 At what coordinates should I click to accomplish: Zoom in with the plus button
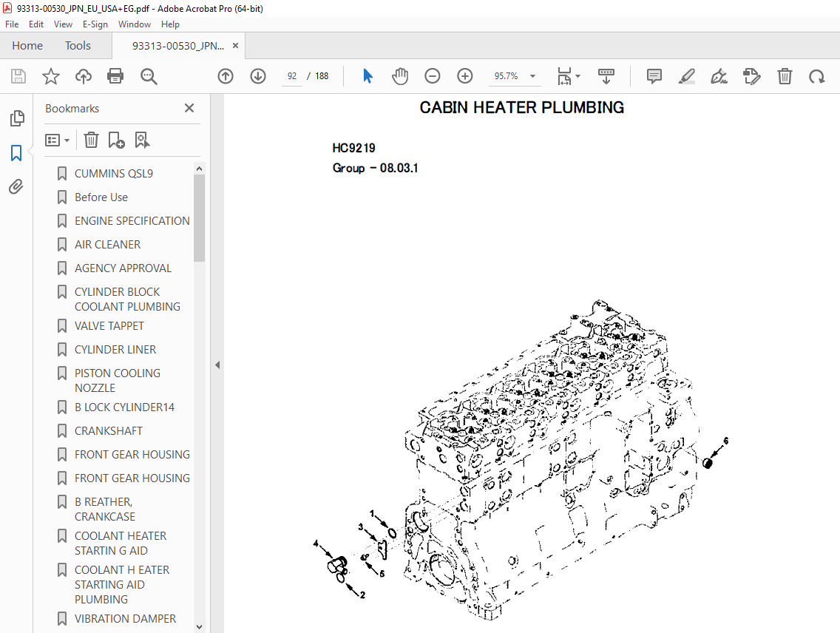[464, 76]
